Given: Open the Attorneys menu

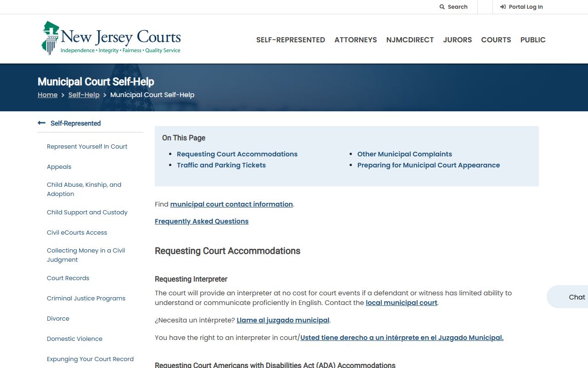Looking at the screenshot, I should point(356,40).
